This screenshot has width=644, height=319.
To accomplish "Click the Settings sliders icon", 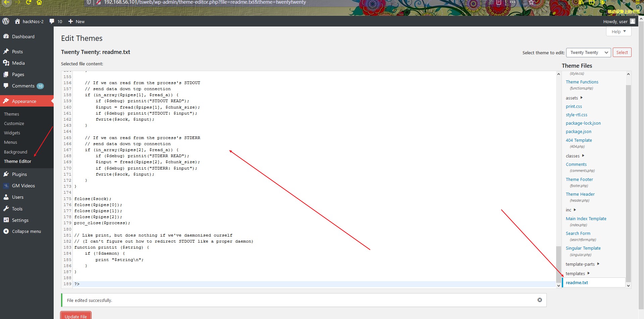I will 6,220.
